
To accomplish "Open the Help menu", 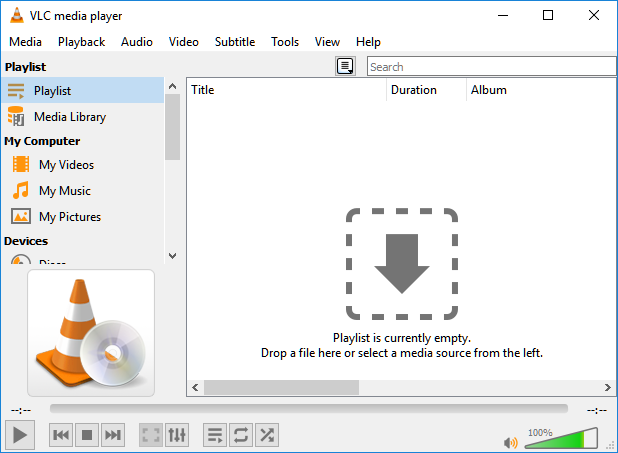I will pos(368,42).
